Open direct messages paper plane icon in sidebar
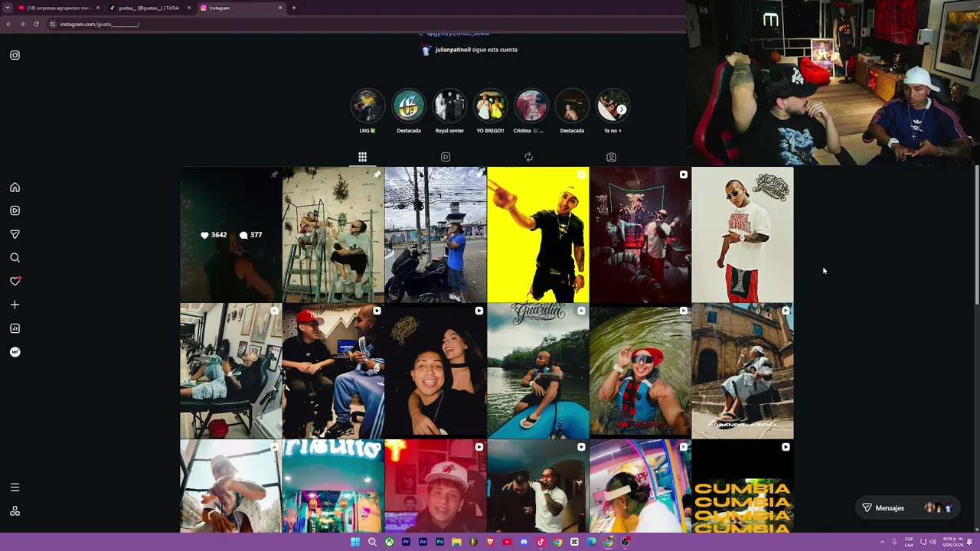Viewport: 980px width, 551px height. tap(15, 234)
